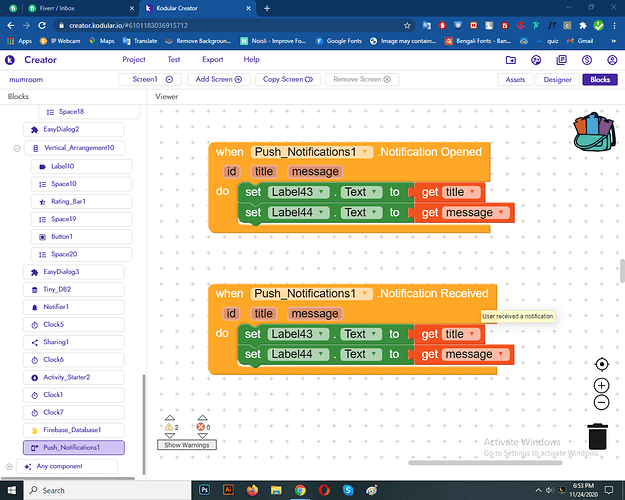The height and width of the screenshot is (500, 625).
Task: Click the red error count icon
Action: pos(199,427)
